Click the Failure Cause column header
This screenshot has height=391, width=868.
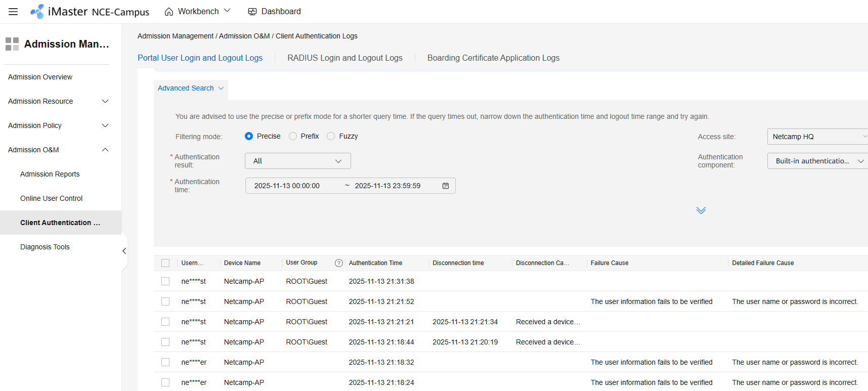pyautogui.click(x=610, y=263)
